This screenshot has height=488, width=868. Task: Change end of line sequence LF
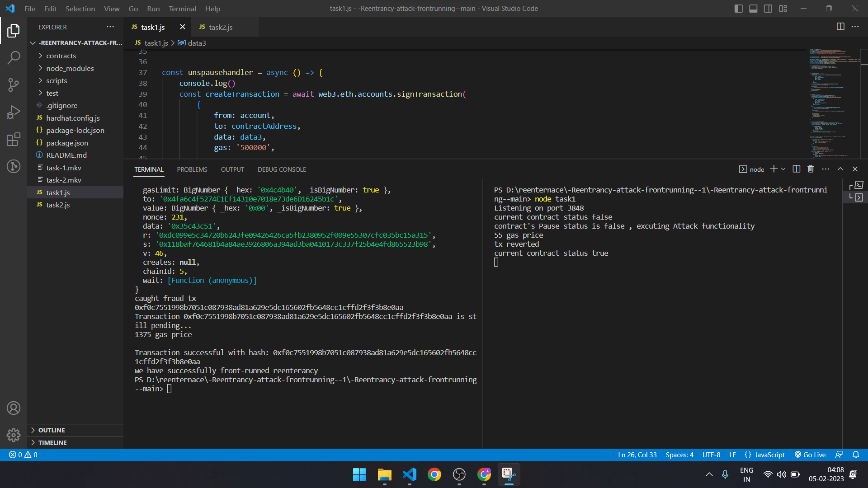tap(733, 455)
